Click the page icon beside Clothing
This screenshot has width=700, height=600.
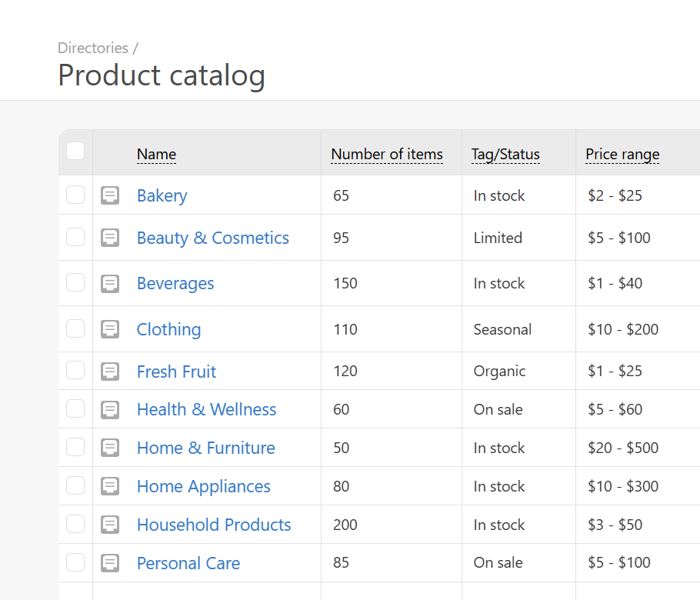110,328
